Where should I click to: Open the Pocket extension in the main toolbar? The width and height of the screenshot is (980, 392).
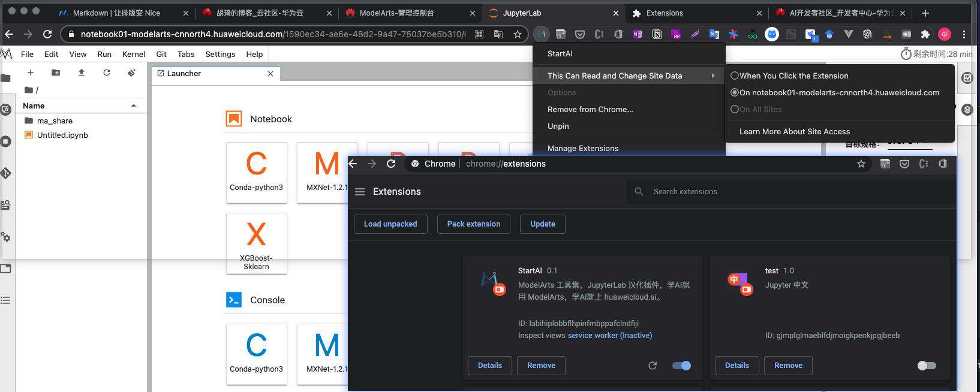pyautogui.click(x=579, y=34)
